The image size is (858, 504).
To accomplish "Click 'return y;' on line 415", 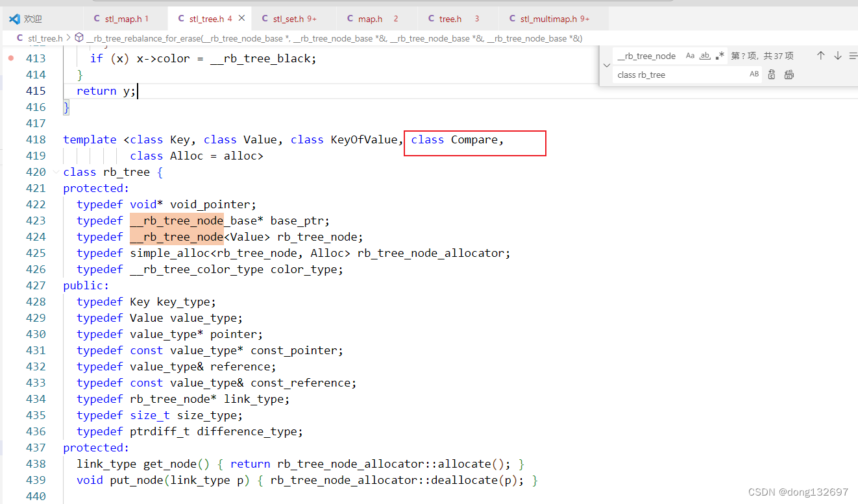I will coord(106,91).
